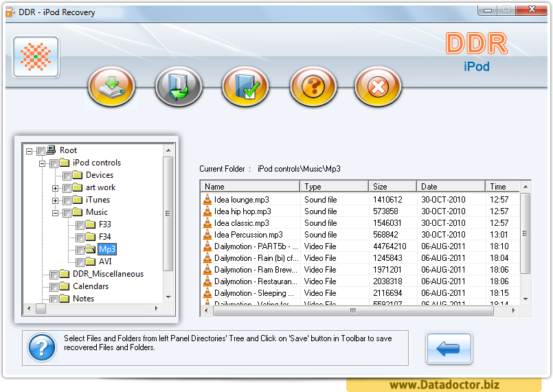Image resolution: width=553 pixels, height=392 pixels.
Task: Check the F33 folder checkbox
Action: (80, 225)
